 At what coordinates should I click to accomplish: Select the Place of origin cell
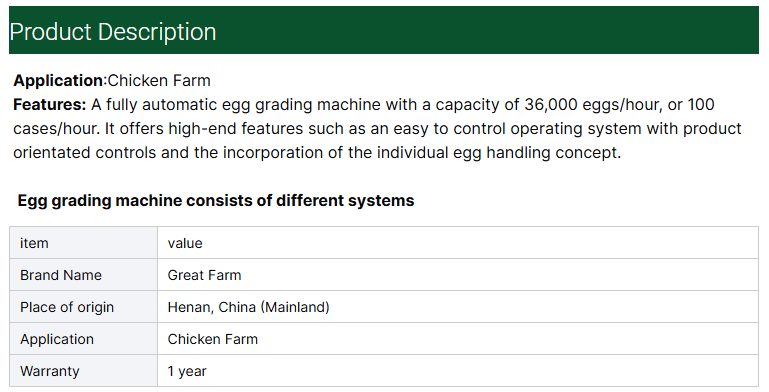tap(83, 307)
